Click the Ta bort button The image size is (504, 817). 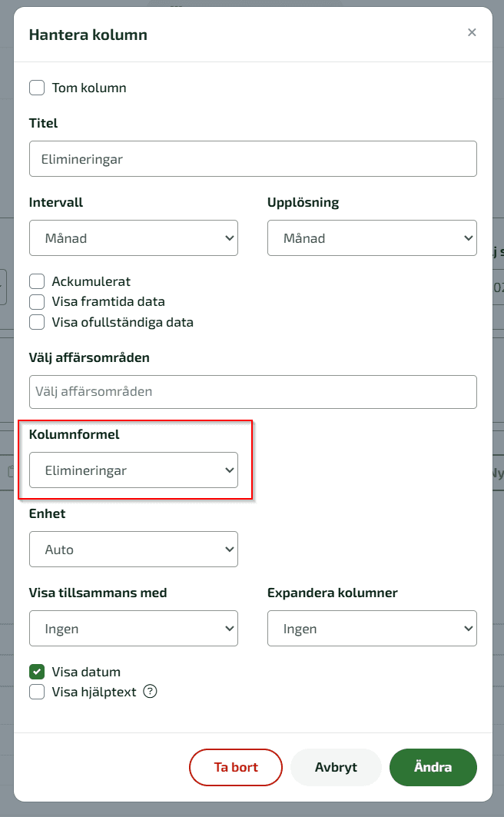click(236, 767)
